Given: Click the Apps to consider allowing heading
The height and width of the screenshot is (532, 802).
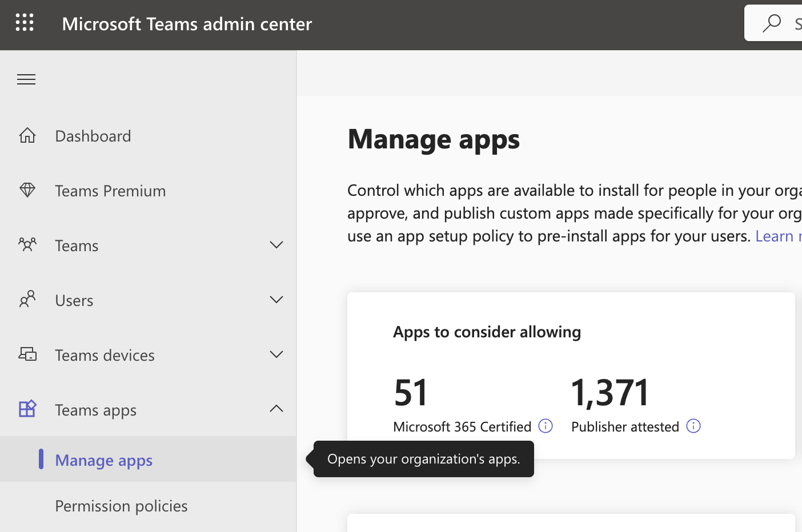Looking at the screenshot, I should pos(487,332).
